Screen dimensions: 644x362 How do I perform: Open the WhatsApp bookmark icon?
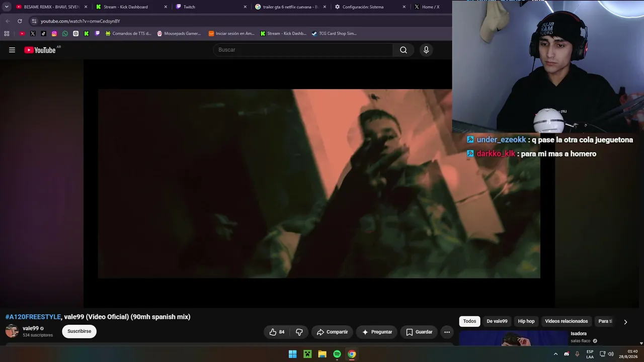[65, 34]
